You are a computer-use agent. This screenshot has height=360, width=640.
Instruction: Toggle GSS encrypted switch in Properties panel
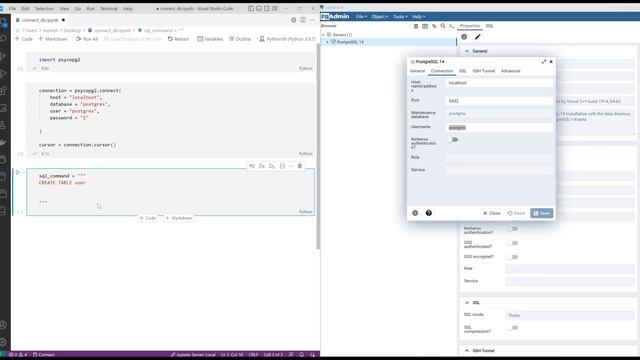(x=512, y=257)
